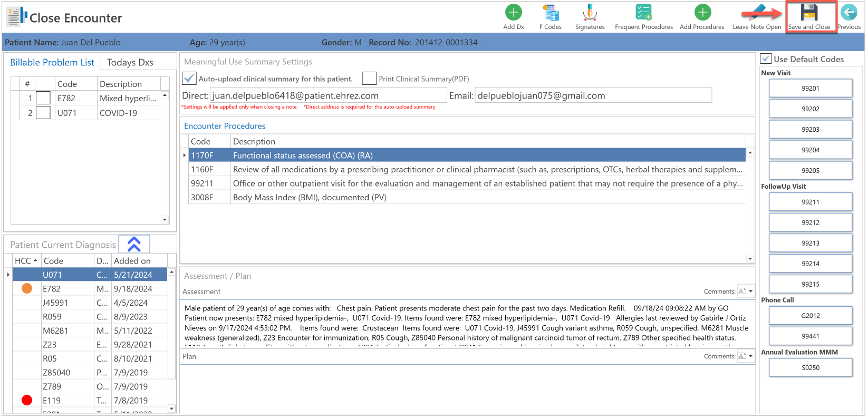
Task: Check the U071 COVID-19 problem box
Action: pos(43,113)
